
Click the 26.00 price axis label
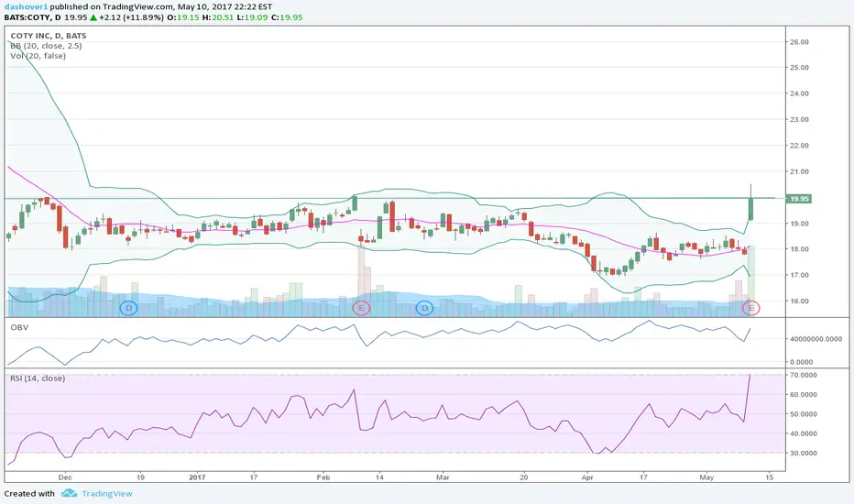[799, 42]
